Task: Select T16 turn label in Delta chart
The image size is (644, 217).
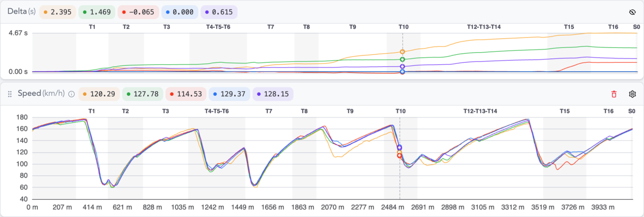Action: coord(613,26)
